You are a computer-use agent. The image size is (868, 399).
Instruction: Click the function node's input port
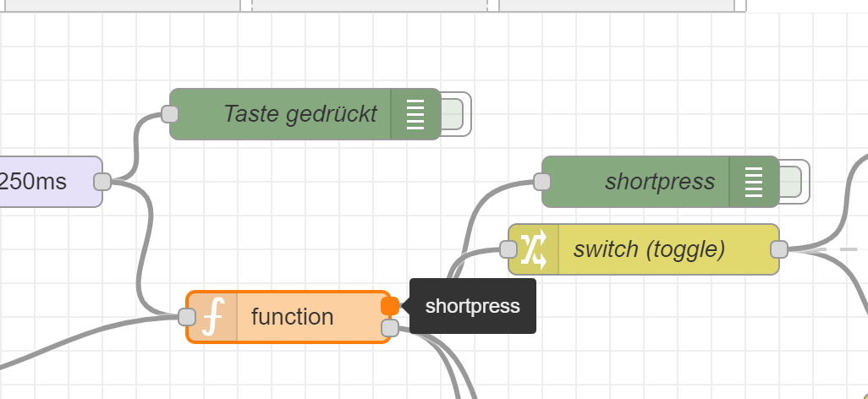187,317
